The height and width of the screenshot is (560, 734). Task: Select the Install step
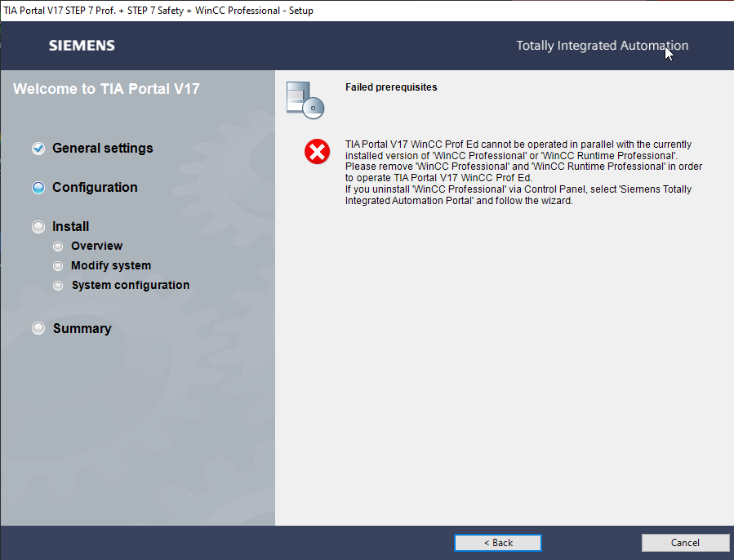coord(70,227)
